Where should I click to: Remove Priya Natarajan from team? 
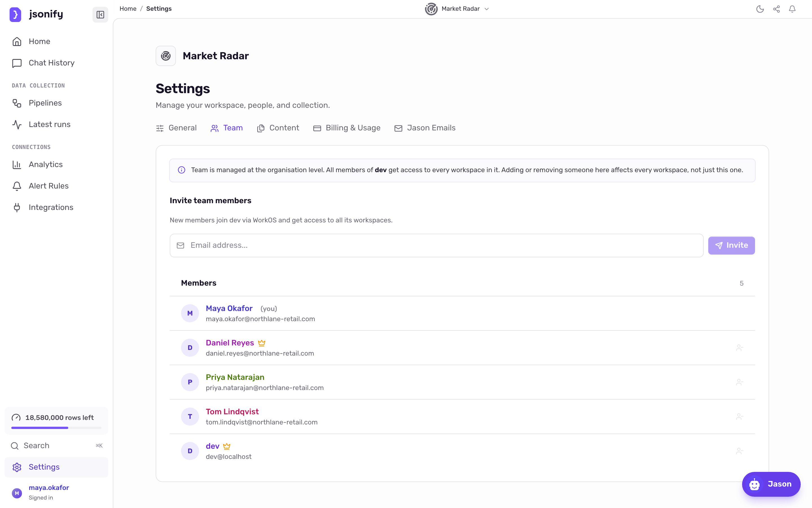tap(740, 382)
